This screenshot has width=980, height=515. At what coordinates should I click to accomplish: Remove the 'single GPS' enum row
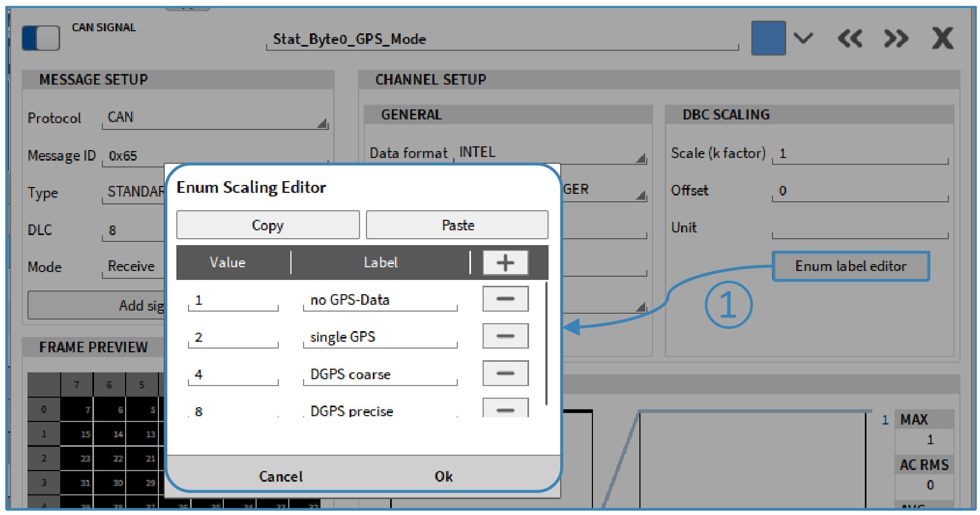(x=505, y=336)
